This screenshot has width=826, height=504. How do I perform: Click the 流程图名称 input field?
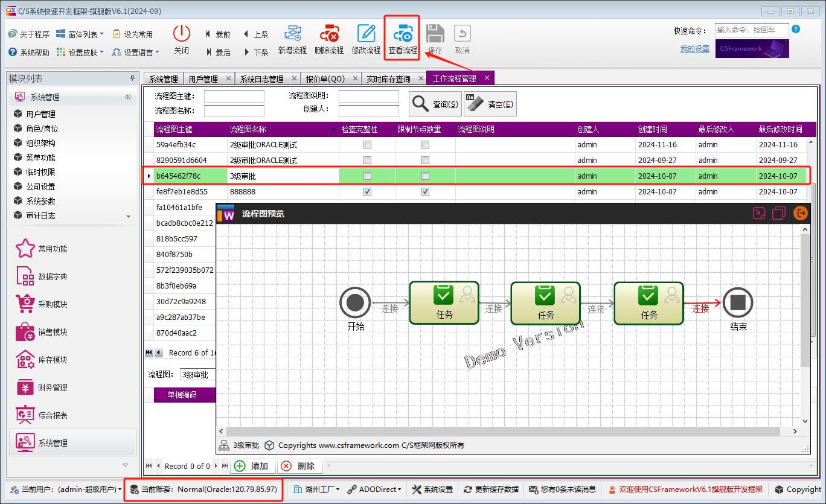tap(234, 111)
